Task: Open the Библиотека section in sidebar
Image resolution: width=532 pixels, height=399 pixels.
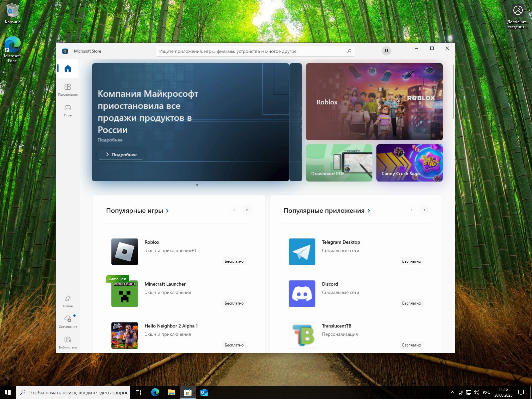Action: (x=68, y=342)
